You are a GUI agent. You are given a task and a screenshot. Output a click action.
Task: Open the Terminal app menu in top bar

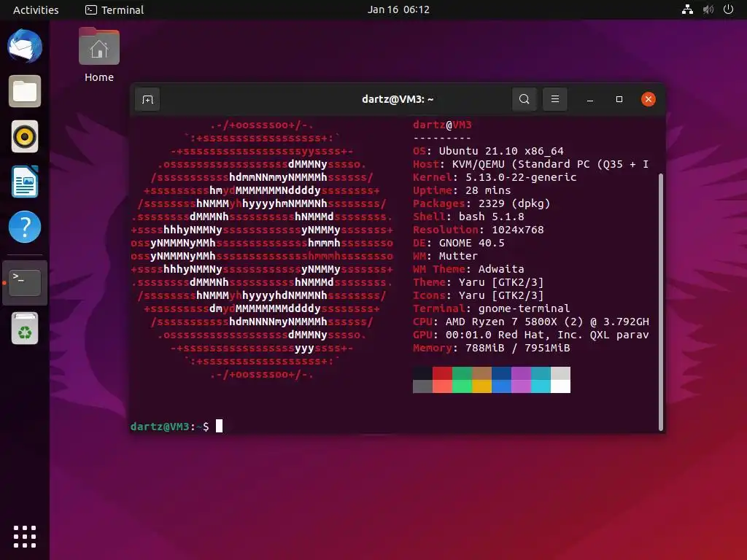coord(115,9)
